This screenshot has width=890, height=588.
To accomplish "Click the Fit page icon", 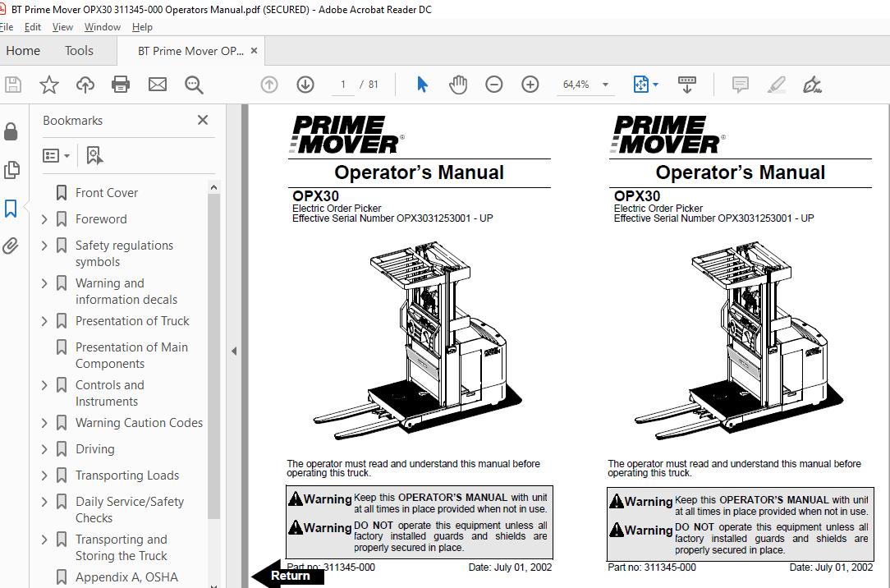I will click(640, 85).
